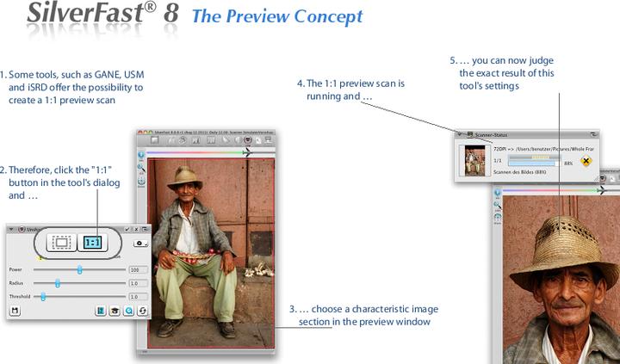Click the zoomed portrait image in 1:1 preview window
The image size is (620, 364).
[x=561, y=280]
